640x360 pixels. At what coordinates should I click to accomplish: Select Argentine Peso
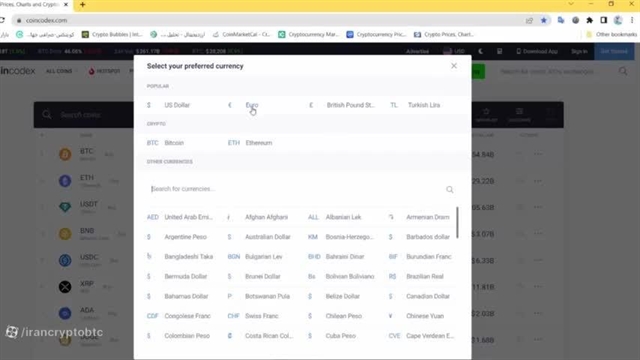point(185,237)
